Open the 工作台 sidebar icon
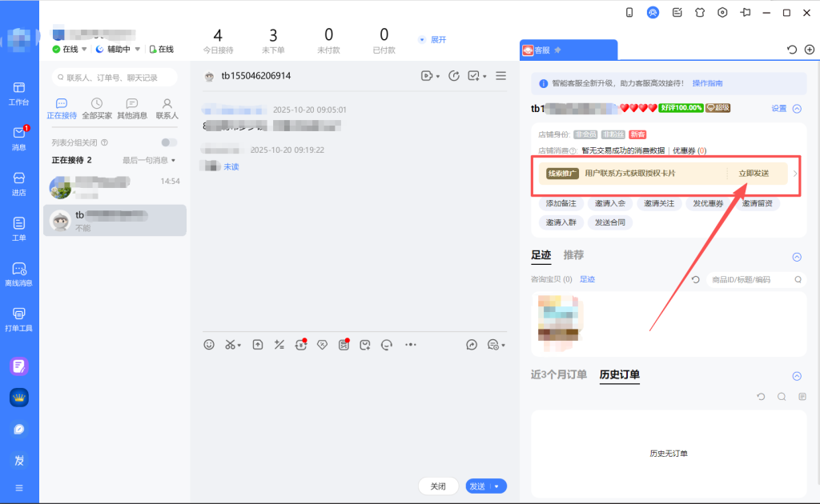 point(19,92)
